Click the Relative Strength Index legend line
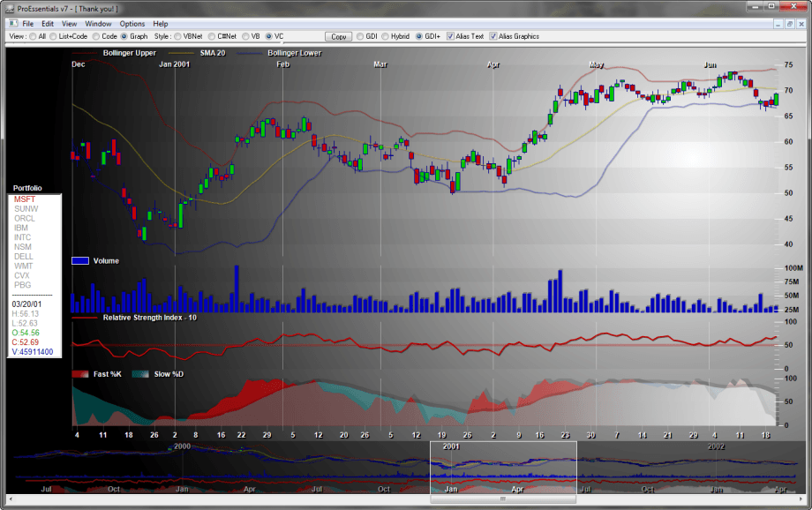Screen dimensions: 812x510 86,317
